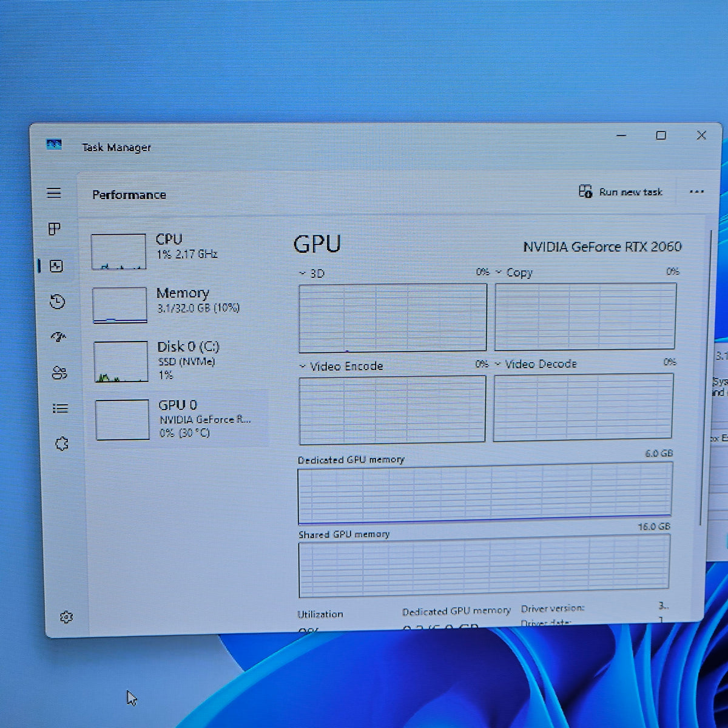Click the Task Manager title bar icon
The height and width of the screenshot is (728, 728).
(54, 144)
